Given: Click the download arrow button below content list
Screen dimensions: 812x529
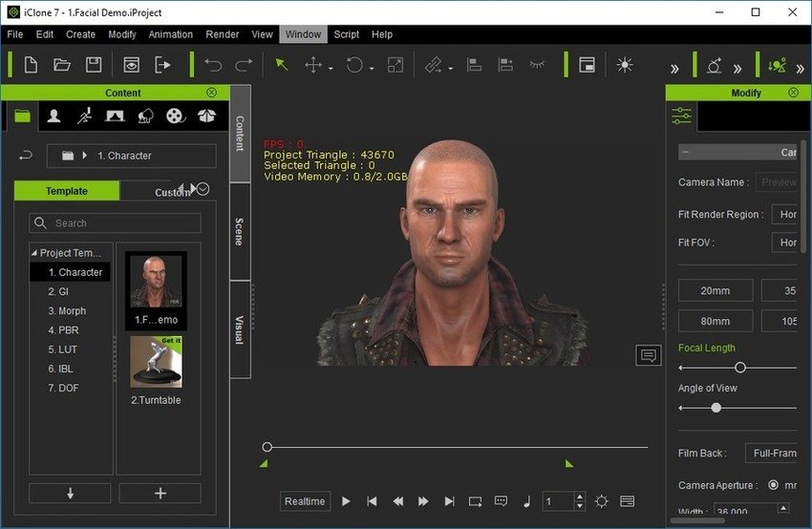Looking at the screenshot, I should (x=71, y=494).
